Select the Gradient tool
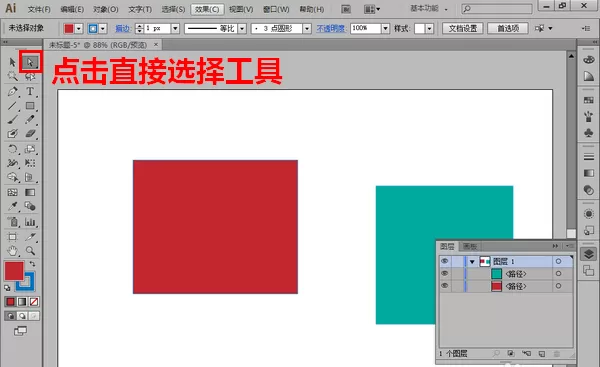Screen dimensions: 600x367 (30, 192)
